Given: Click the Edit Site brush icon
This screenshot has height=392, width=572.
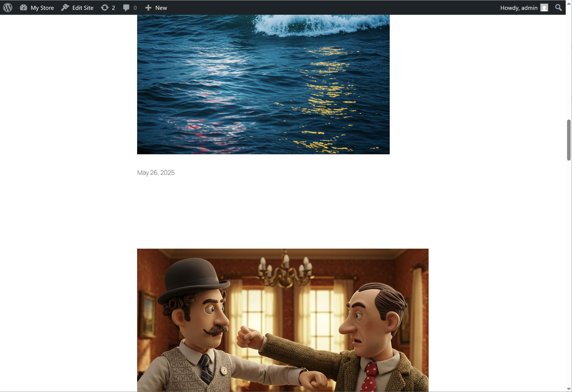Looking at the screenshot, I should 65,7.
